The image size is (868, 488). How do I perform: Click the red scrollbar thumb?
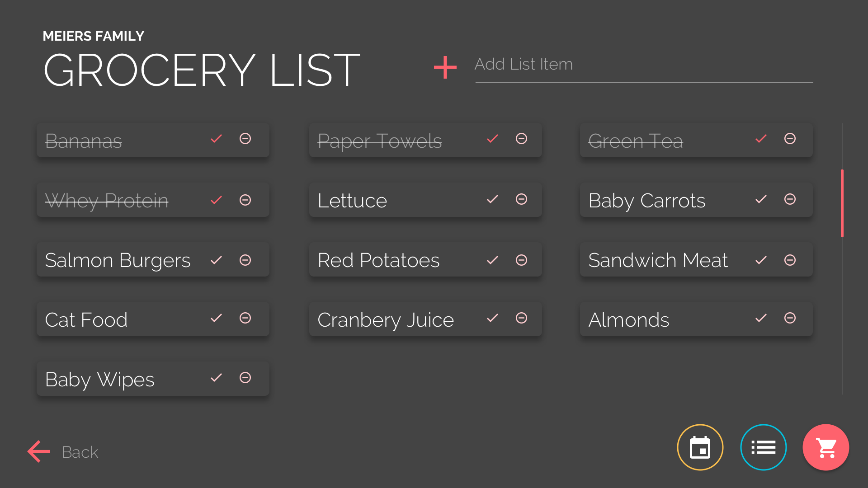coord(842,203)
